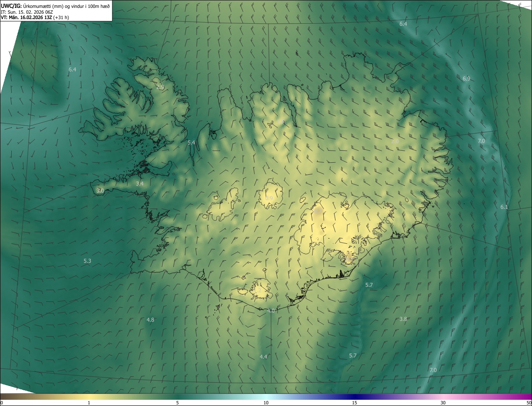
Task: Click the title text 'Úrkomumætti (mm) og vindur í 100m hæð'
Action: 66,6
